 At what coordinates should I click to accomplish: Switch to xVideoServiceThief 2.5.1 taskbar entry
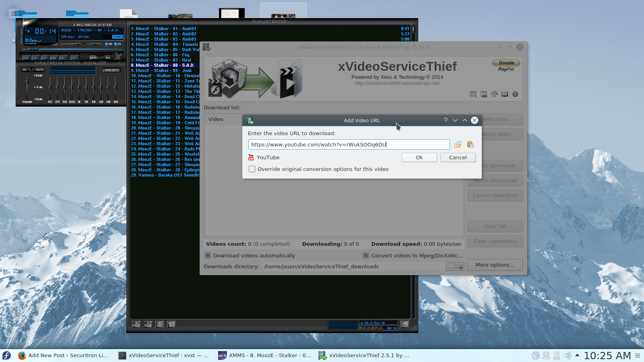(365, 355)
